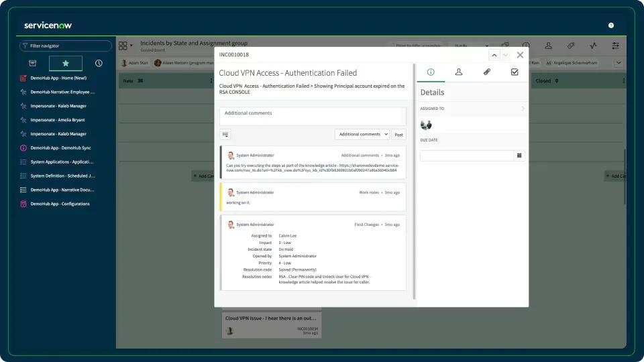Open the board activity stream icon
This screenshot has width=644, height=362.
click(593, 46)
